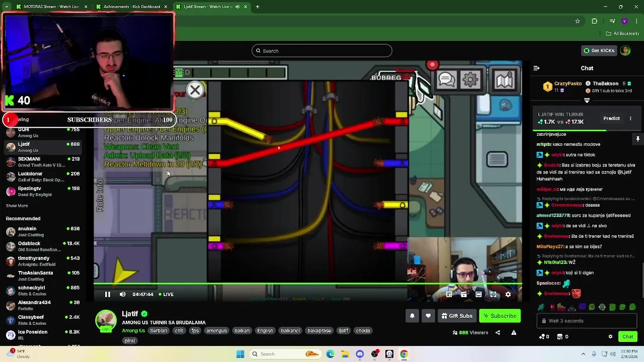
Task: Open Chrome extensions puzzle icon
Action: (595, 21)
